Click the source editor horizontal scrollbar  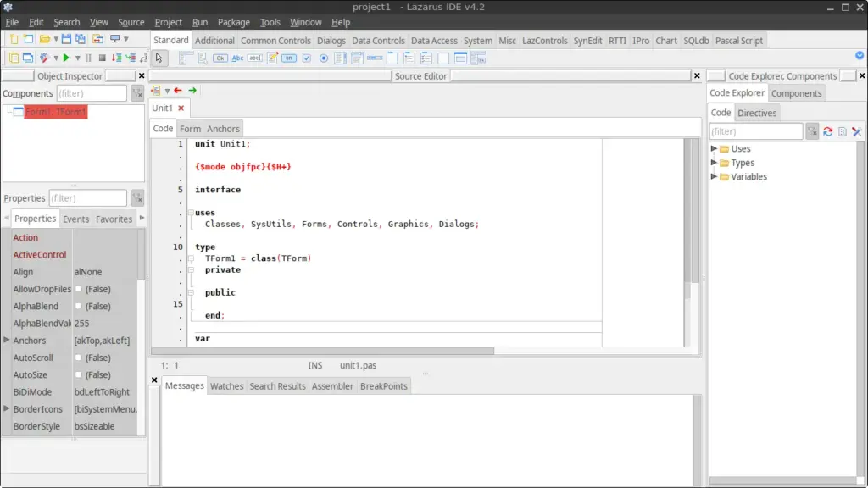point(322,351)
